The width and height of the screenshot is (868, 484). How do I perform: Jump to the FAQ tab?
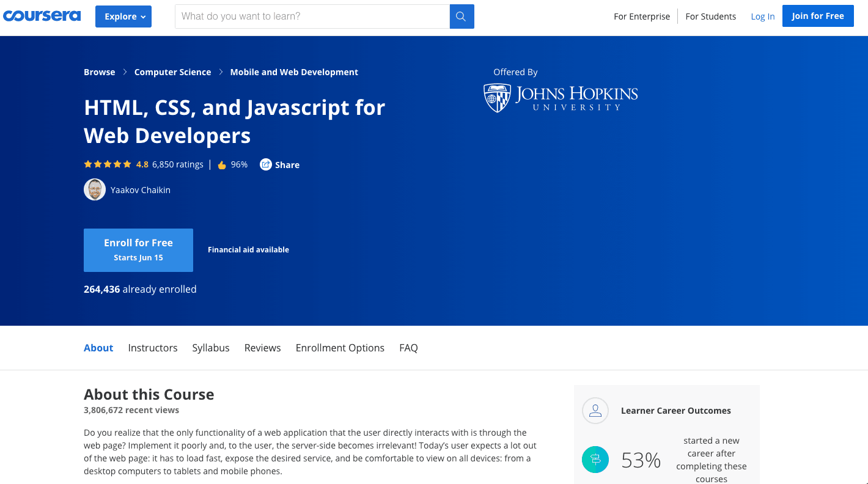408,348
